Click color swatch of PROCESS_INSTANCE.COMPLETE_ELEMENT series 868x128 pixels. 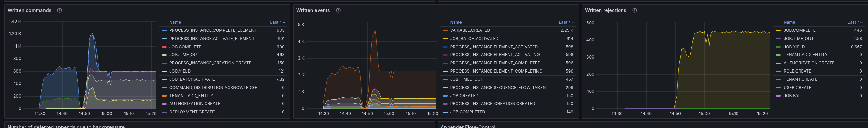tap(164, 30)
